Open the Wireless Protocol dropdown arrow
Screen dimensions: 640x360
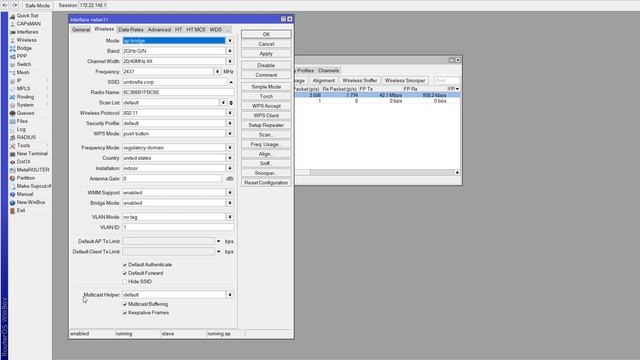pyautogui.click(x=230, y=113)
